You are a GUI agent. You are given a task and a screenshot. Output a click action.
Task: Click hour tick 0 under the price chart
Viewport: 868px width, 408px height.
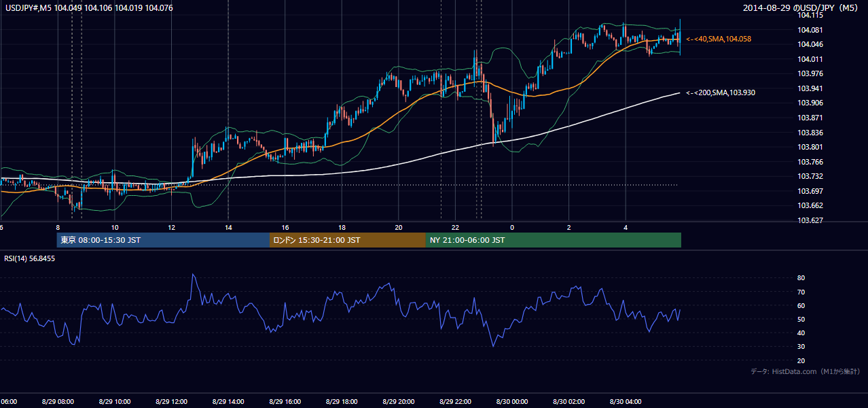(x=512, y=227)
